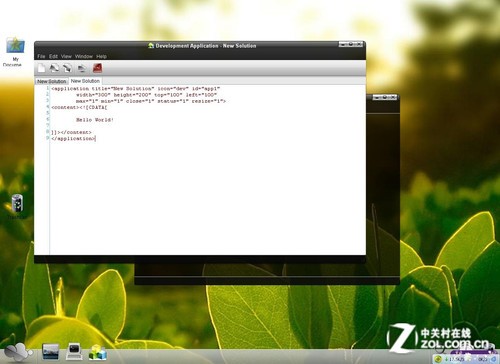500x364 pixels.
Task: Click the cloud start button on taskbar
Action: 18,352
